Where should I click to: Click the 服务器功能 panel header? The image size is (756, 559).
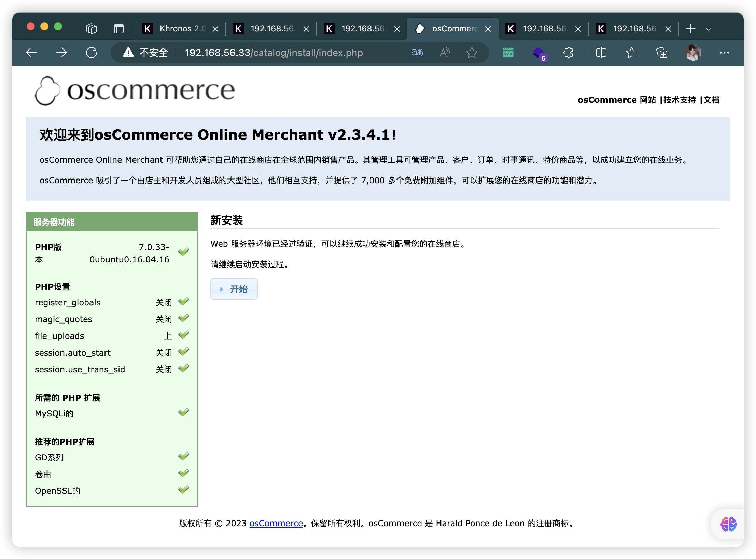coord(112,222)
